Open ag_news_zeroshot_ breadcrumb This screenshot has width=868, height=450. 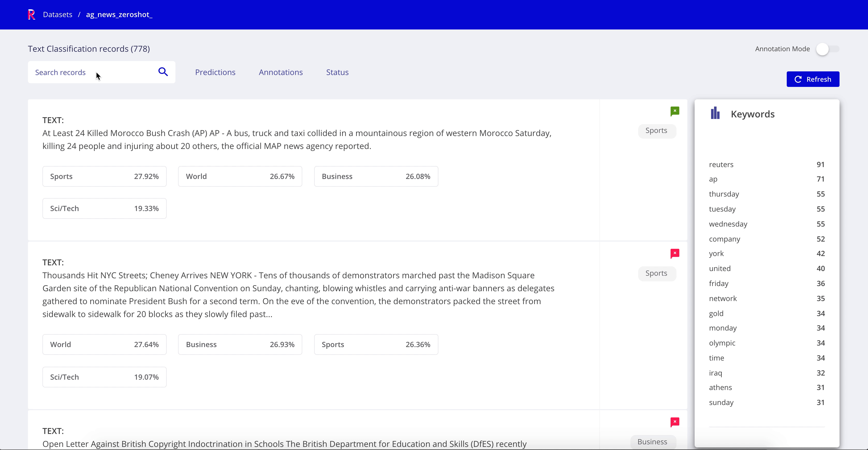pyautogui.click(x=119, y=14)
